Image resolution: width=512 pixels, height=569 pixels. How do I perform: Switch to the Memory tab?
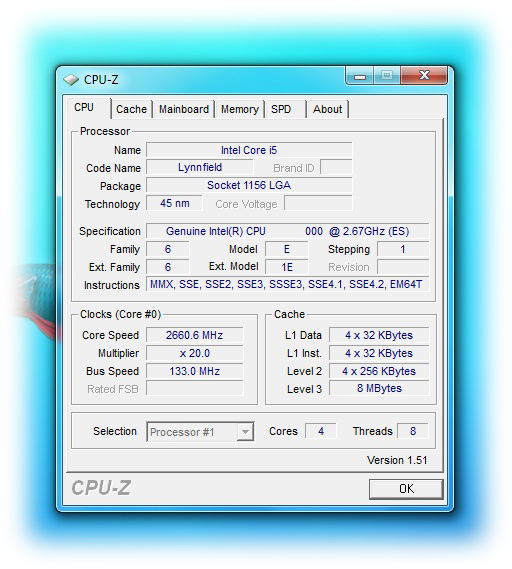pos(239,109)
